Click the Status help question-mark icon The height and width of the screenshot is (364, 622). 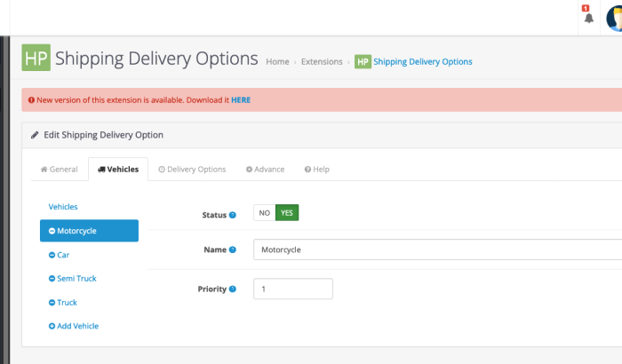(233, 215)
